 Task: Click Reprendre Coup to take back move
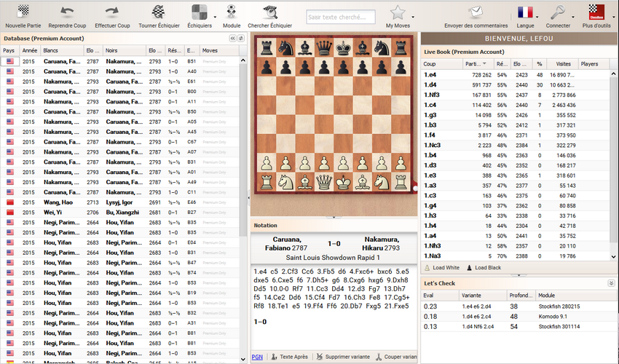click(66, 13)
